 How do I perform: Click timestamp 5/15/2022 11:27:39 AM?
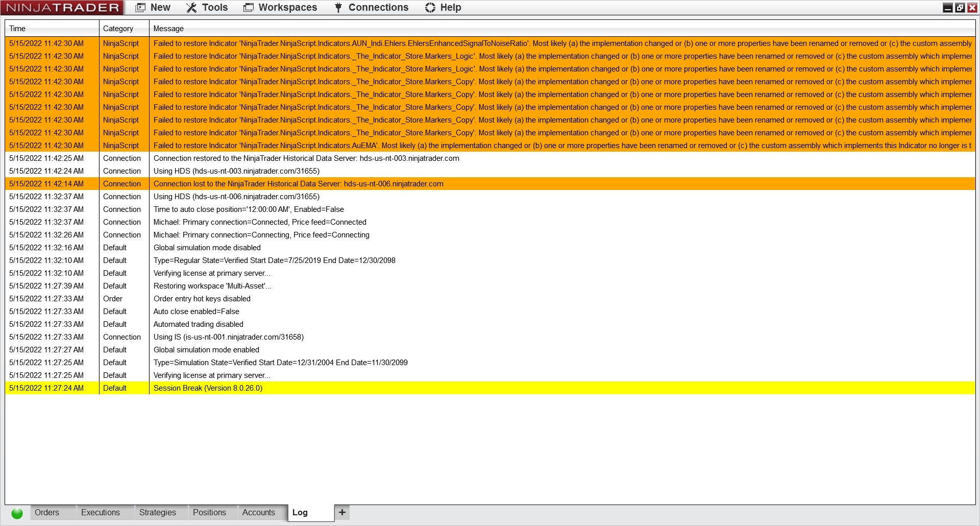(46, 286)
